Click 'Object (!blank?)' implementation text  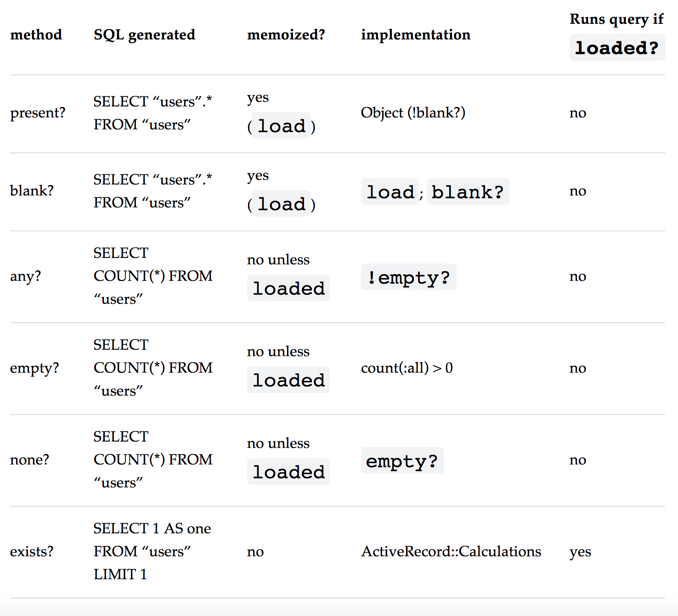click(x=413, y=113)
